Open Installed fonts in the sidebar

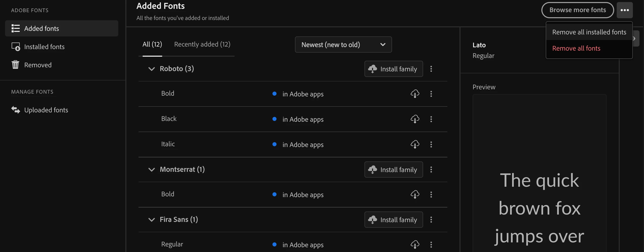point(62,47)
